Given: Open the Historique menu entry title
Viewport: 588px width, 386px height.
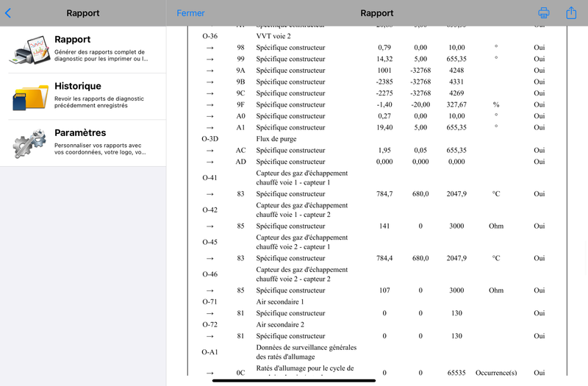Looking at the screenshot, I should click(x=78, y=86).
